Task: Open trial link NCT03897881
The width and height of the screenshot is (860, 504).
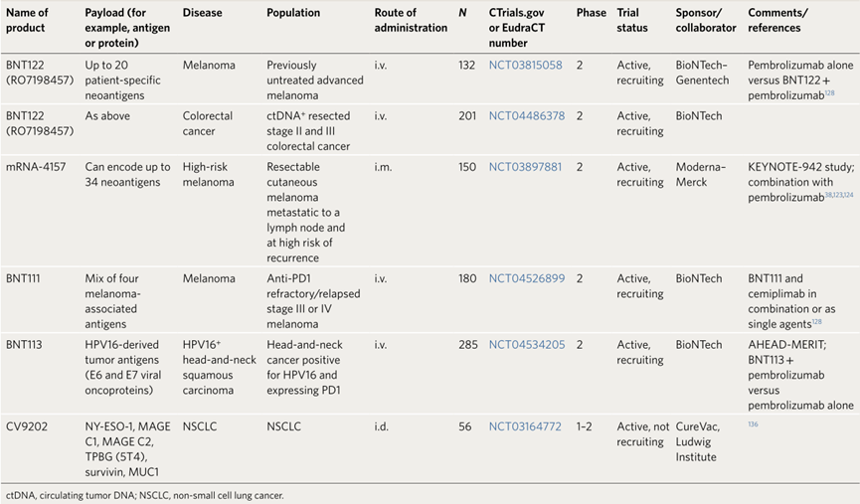Action: pos(525,167)
